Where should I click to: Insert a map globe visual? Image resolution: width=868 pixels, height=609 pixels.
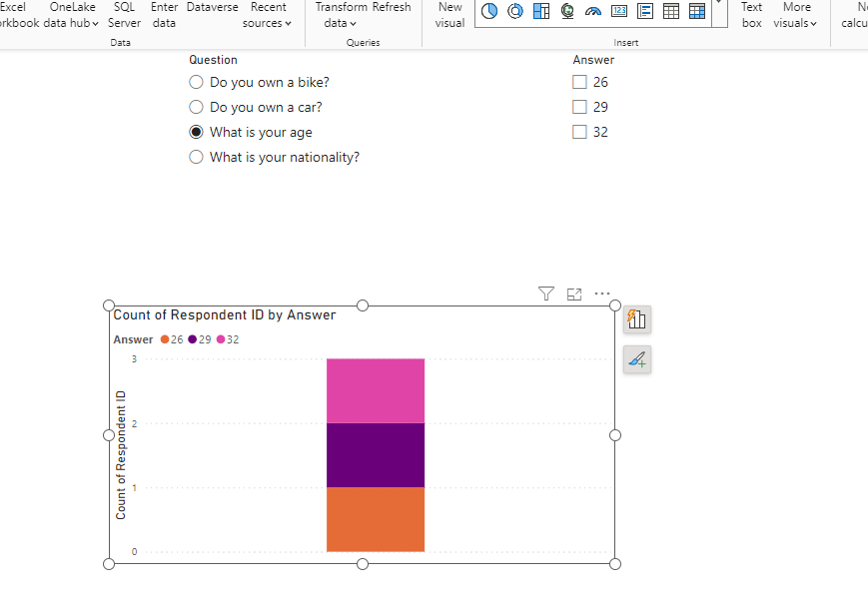coord(567,11)
